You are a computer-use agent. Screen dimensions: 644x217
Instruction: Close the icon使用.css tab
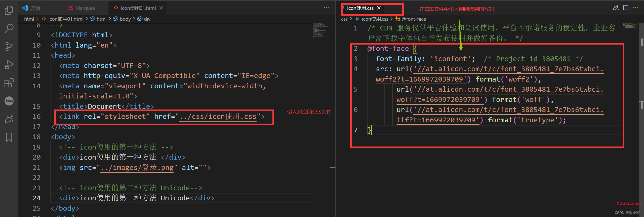pyautogui.click(x=379, y=8)
